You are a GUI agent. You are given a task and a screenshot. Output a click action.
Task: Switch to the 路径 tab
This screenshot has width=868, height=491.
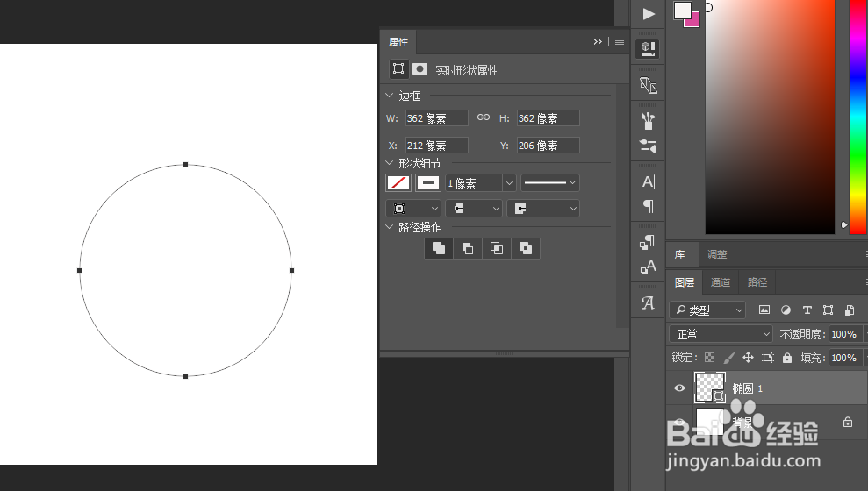[x=757, y=282]
